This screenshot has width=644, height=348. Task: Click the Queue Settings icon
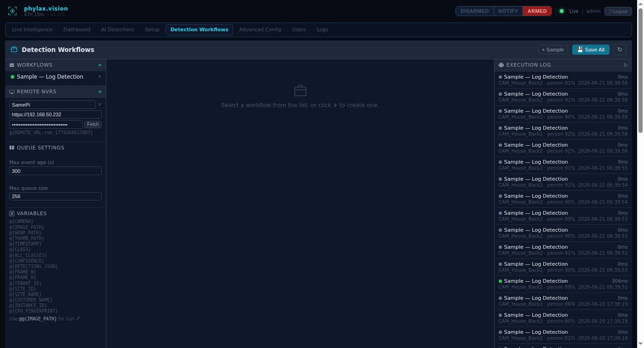(11, 148)
